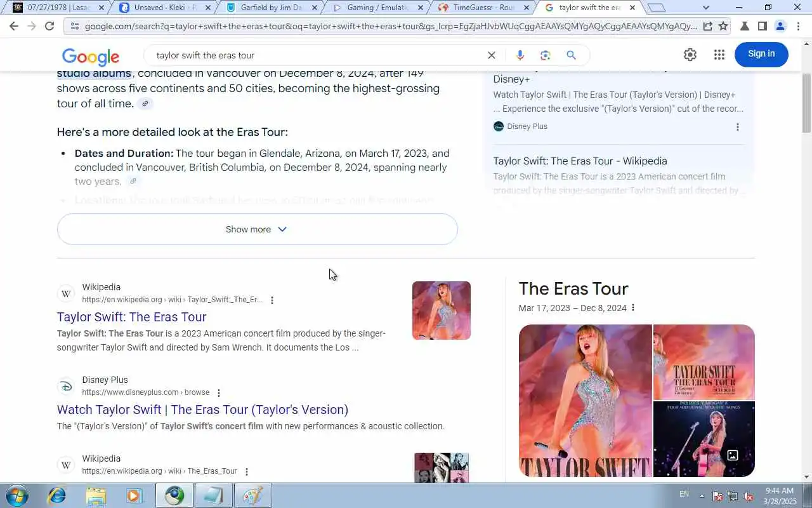The image size is (812, 508).
Task: Open 'Taylor Swift: The Eras Tour - Wikipedia' side link
Action: [x=580, y=161]
